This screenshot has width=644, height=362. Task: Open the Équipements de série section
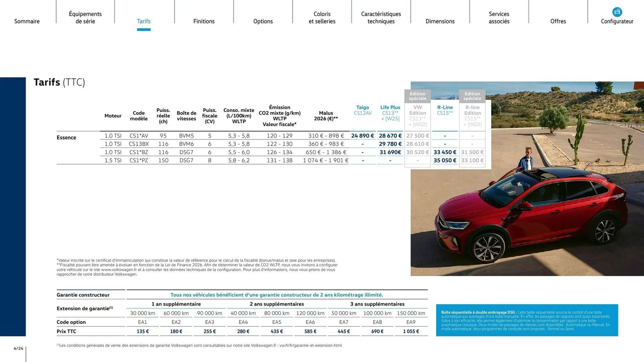coord(85,17)
